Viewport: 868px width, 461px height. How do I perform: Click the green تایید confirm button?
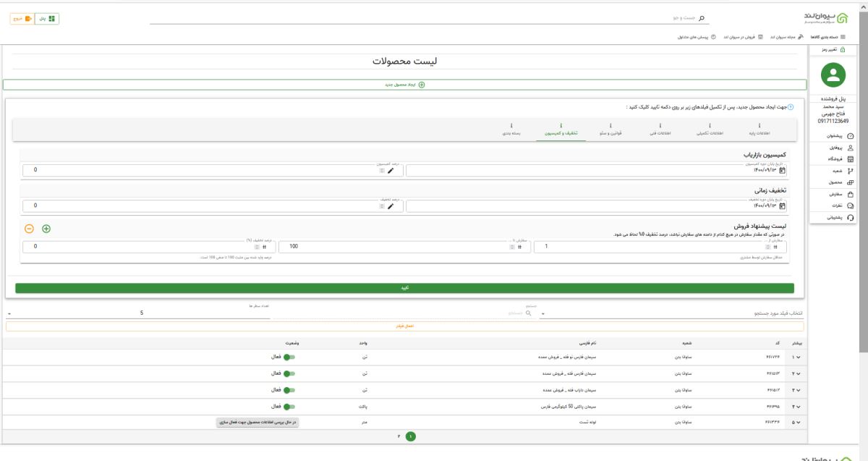coord(404,288)
